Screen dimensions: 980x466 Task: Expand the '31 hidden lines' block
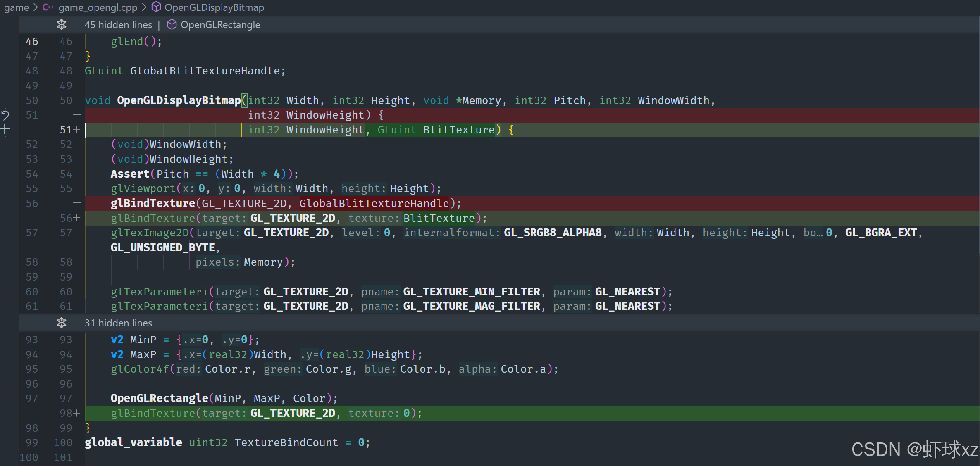point(118,323)
